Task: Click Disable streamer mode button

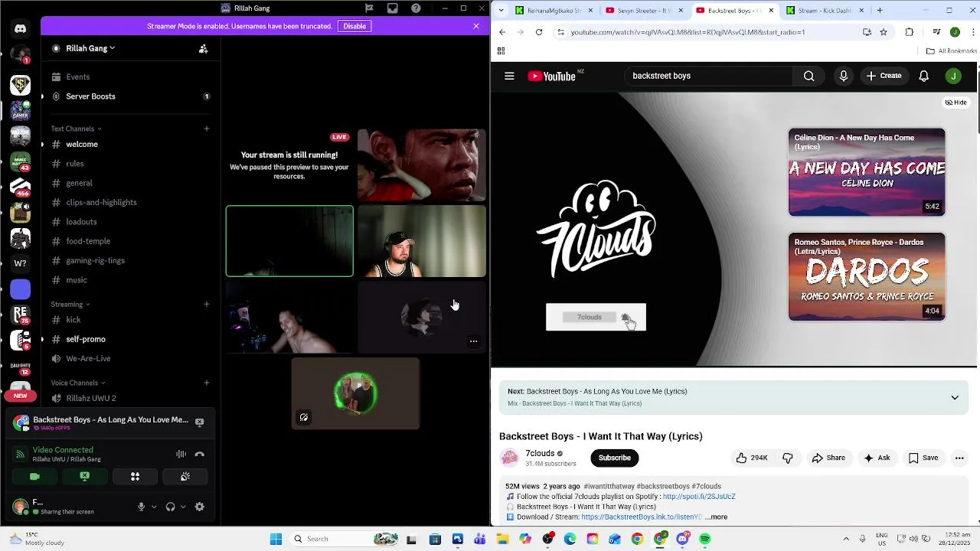Action: tap(354, 26)
